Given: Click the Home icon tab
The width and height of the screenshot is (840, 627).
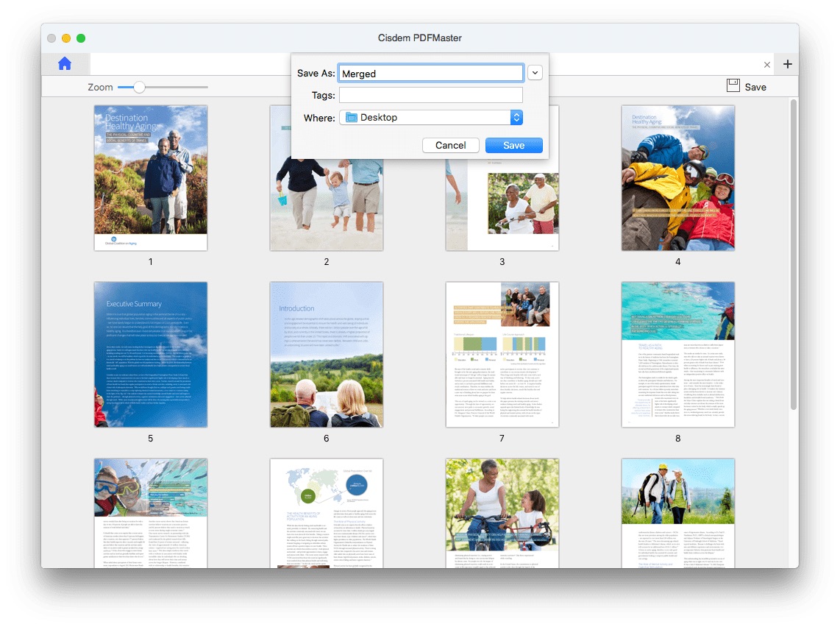Looking at the screenshot, I should tap(65, 64).
